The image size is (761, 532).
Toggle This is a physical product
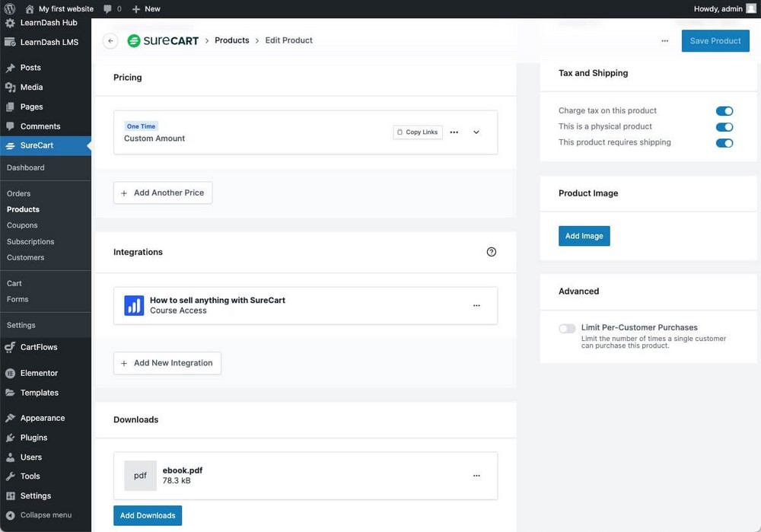point(724,127)
